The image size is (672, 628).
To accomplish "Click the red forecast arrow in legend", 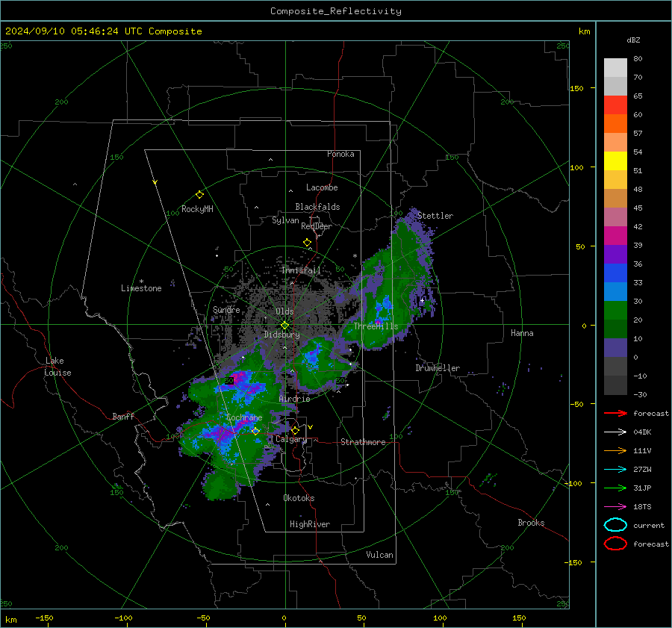I will 615,413.
